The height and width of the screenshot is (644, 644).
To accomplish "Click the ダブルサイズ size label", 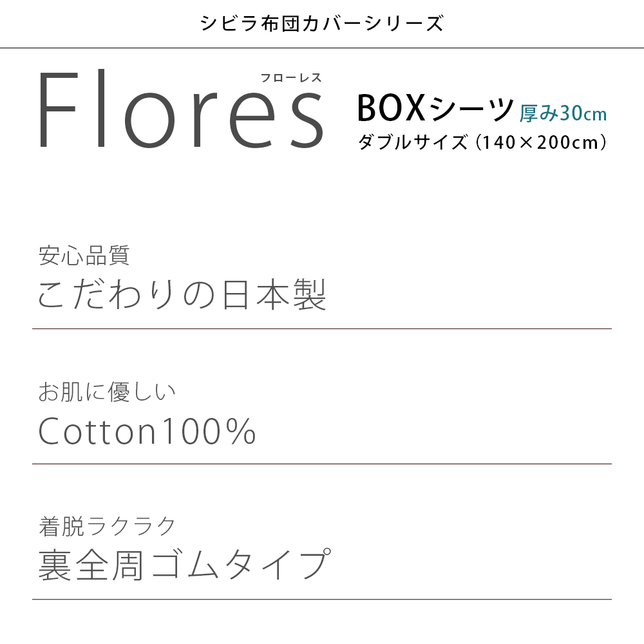I will (413, 142).
